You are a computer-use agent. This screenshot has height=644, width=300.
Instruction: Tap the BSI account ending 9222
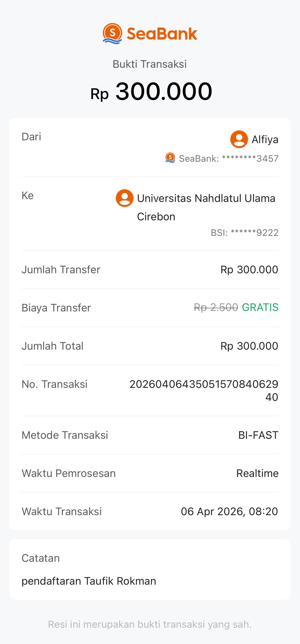[245, 232]
